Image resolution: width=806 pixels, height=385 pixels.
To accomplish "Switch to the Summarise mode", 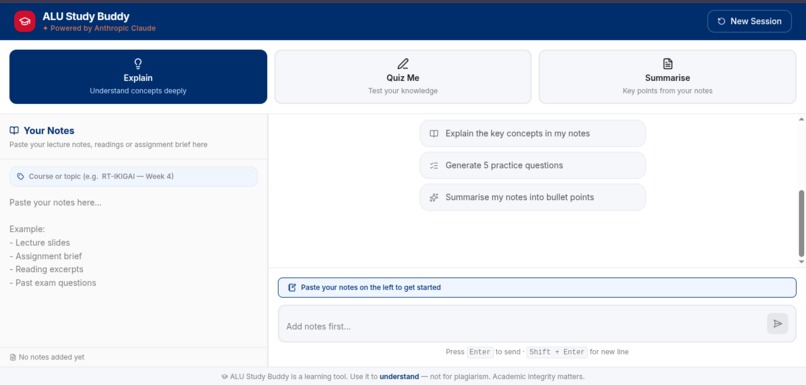I will [667, 77].
